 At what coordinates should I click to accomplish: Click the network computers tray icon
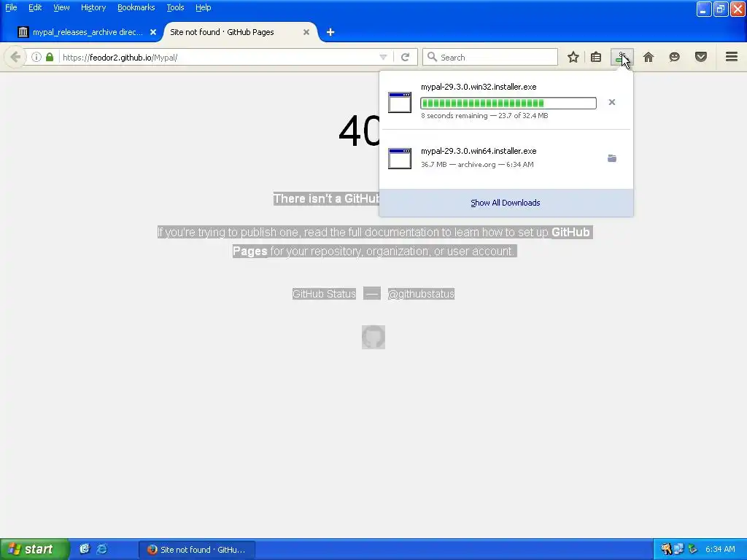coord(679,550)
